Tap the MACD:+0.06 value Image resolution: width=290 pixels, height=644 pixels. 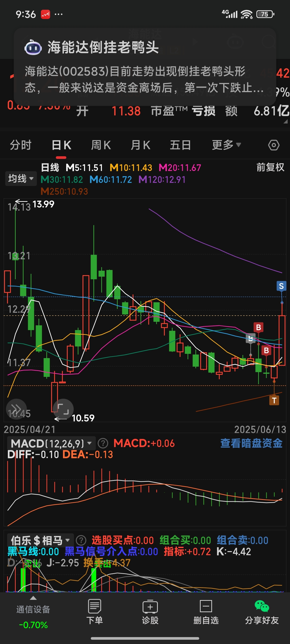point(144,443)
